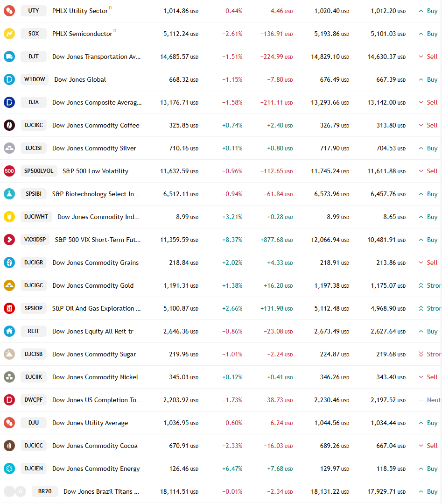Click the −136.91 USD change value
The image size is (442, 504).
coord(277,34)
